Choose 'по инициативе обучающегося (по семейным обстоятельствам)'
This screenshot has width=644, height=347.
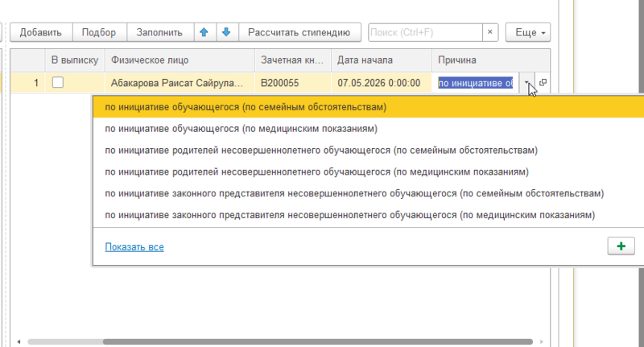369,107
